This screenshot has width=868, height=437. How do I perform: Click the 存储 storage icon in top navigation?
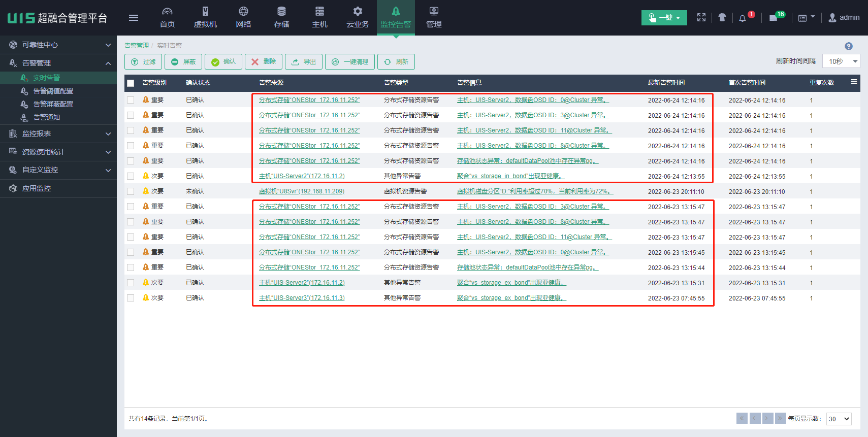(281, 12)
